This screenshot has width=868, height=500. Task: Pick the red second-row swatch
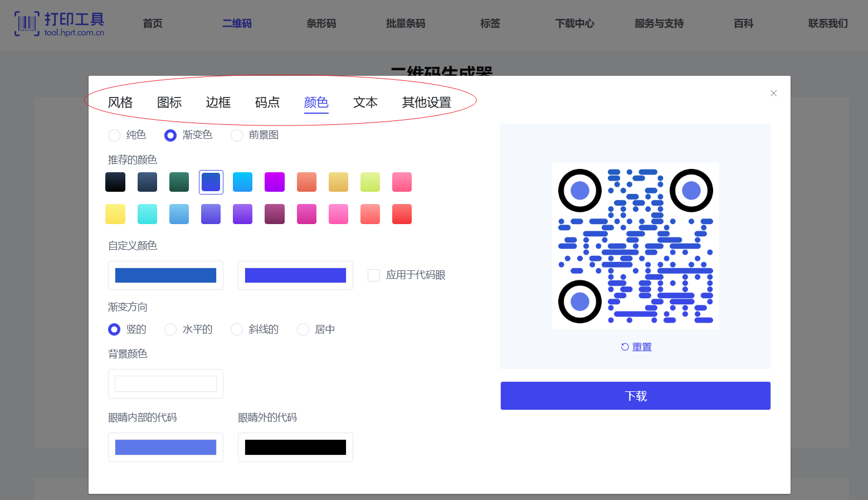[402, 214]
